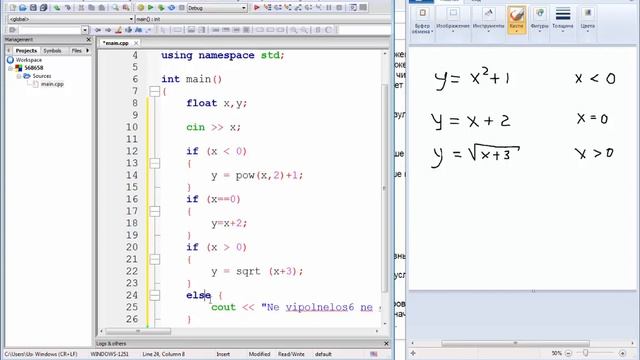Click the highlight marker icon

point(118,30)
